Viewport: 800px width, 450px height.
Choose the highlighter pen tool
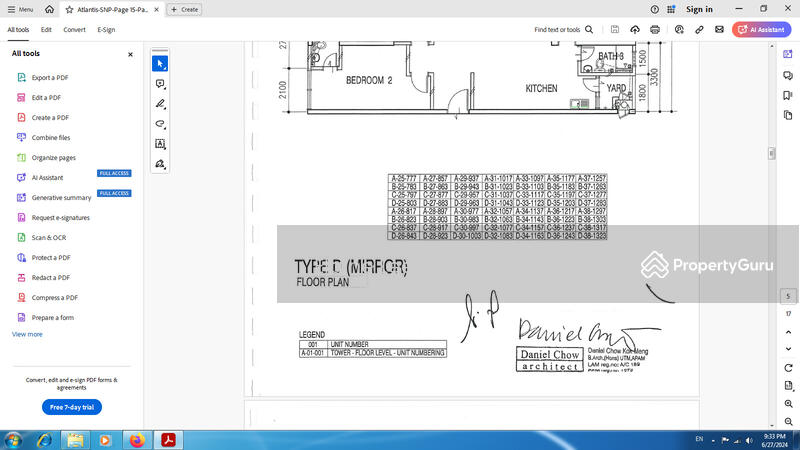point(160,104)
